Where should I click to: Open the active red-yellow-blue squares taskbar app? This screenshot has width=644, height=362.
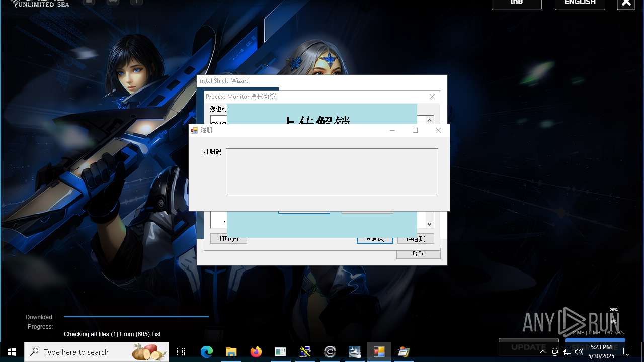click(379, 352)
